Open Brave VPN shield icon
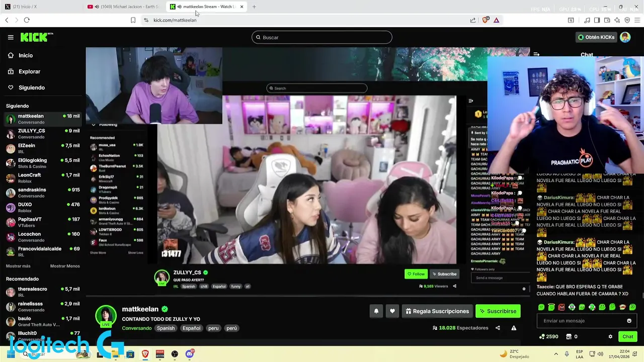The image size is (644, 362). pos(627,20)
